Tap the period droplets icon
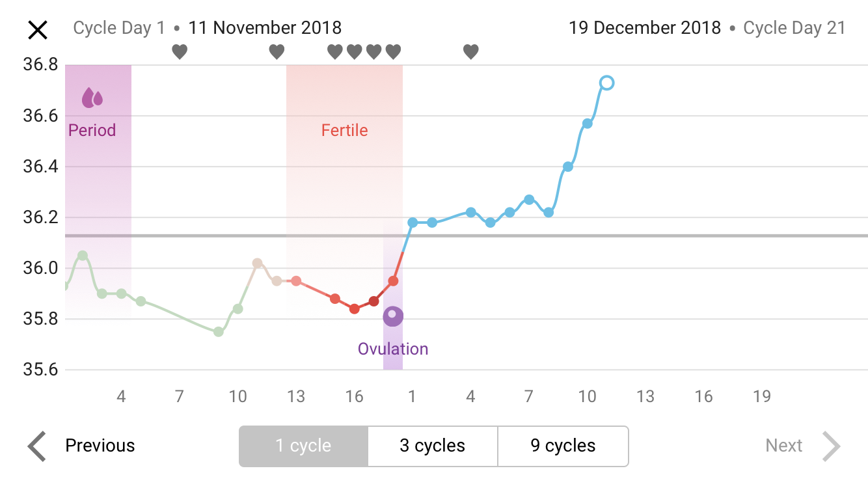 coord(92,98)
